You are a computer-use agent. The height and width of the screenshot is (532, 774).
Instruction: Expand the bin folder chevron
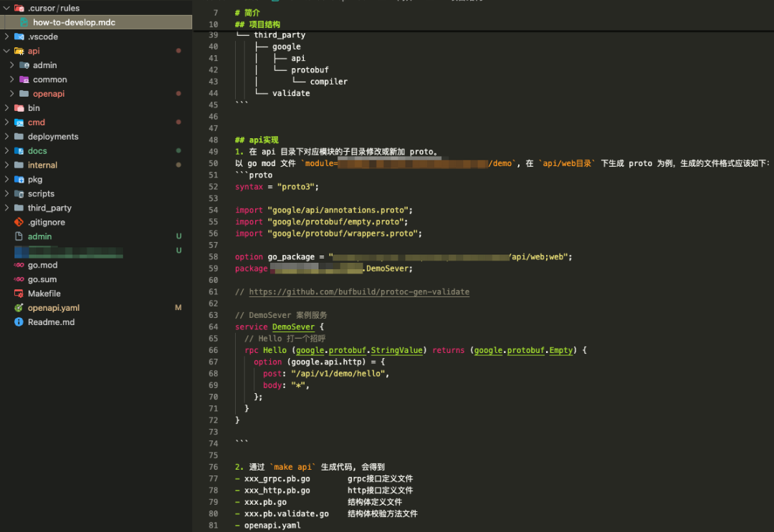point(6,108)
